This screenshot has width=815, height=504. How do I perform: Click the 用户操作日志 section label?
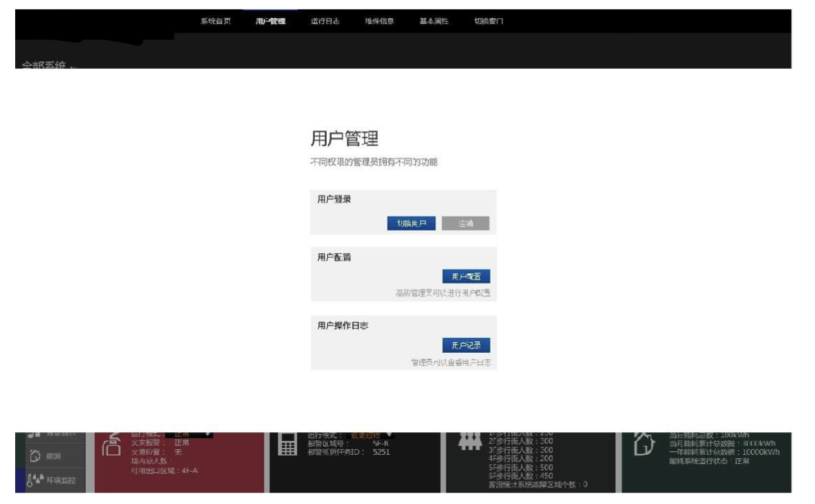click(343, 325)
